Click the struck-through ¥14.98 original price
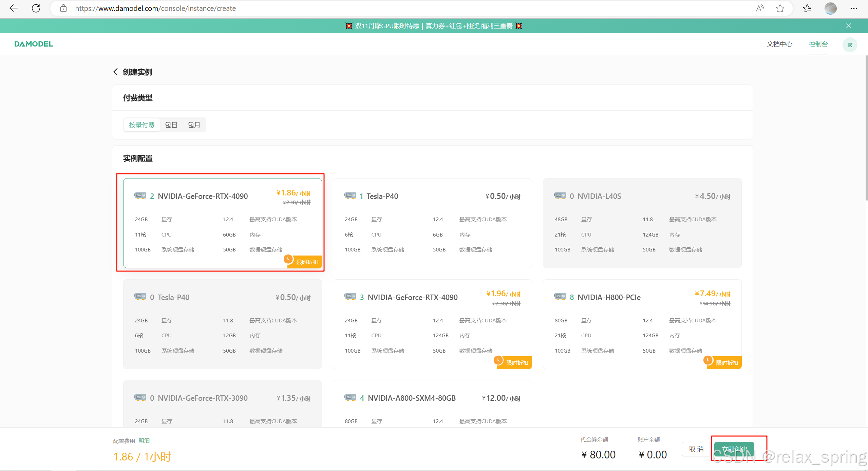The image size is (868, 471). [x=715, y=303]
